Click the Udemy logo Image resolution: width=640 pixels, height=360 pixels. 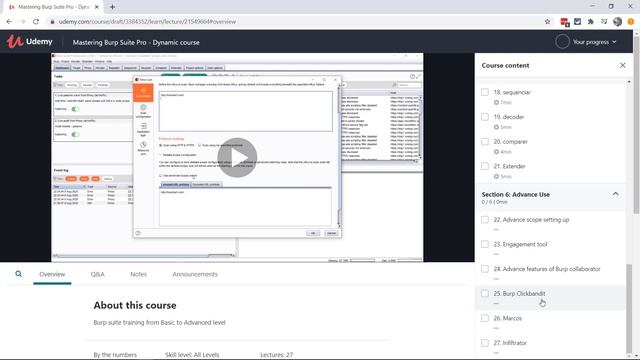[30, 42]
